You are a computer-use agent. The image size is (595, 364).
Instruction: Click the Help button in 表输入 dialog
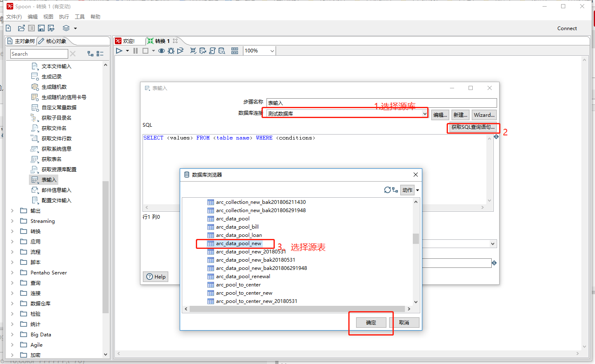coord(156,277)
